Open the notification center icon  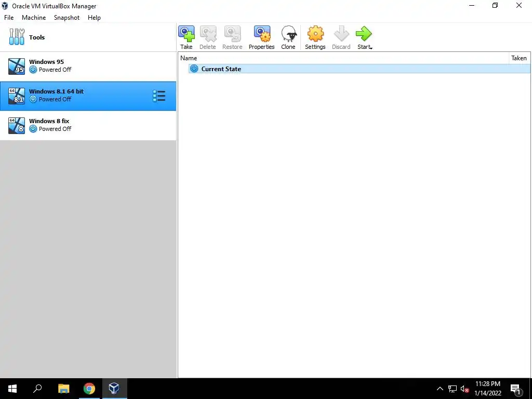coord(515,389)
